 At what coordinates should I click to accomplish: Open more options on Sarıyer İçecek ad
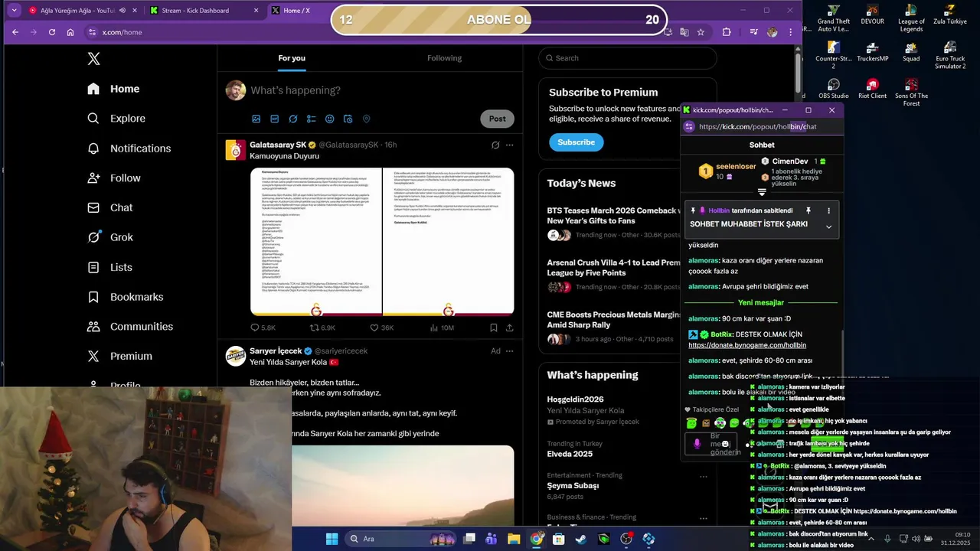click(510, 350)
